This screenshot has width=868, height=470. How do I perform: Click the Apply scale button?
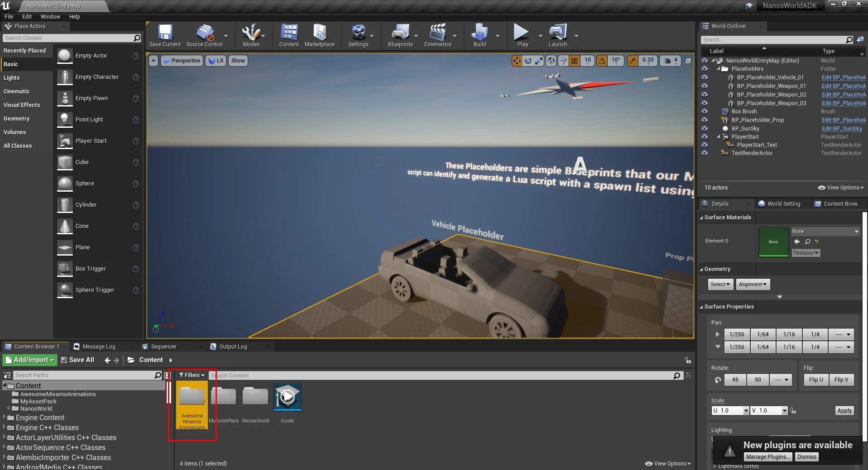[x=844, y=411]
